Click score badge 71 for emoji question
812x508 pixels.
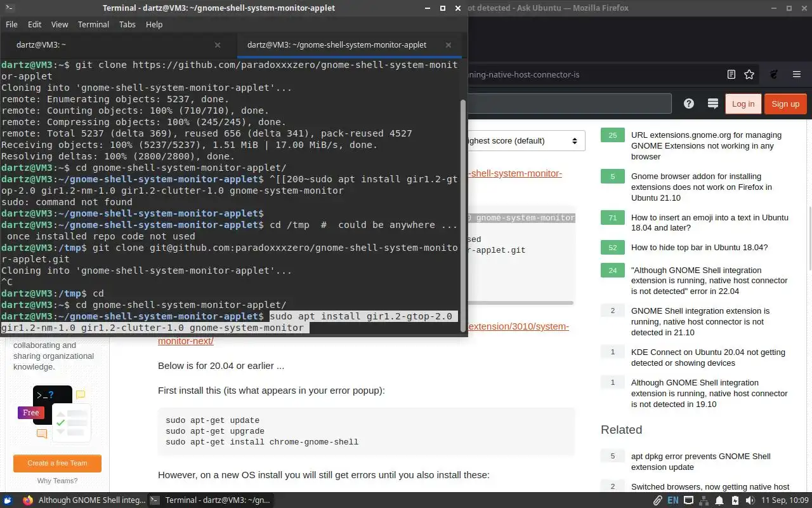(613, 217)
